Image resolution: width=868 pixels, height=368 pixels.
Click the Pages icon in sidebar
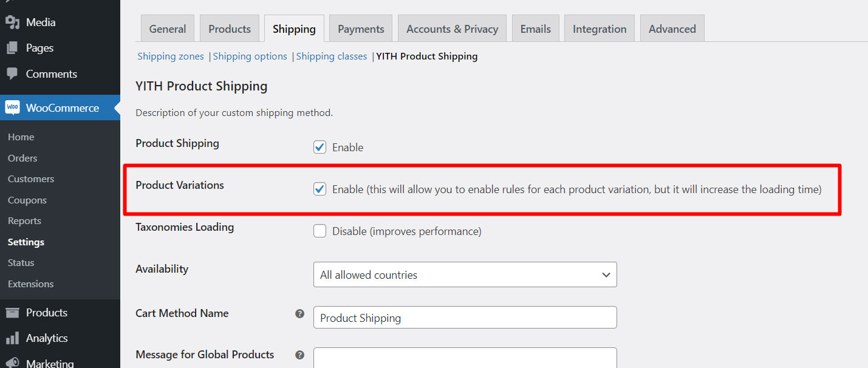click(x=12, y=48)
